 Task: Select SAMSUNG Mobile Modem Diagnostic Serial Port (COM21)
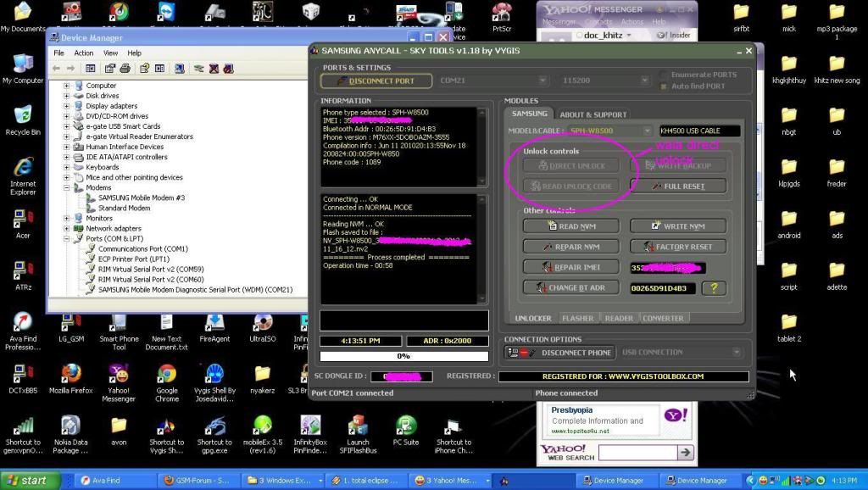coord(195,290)
